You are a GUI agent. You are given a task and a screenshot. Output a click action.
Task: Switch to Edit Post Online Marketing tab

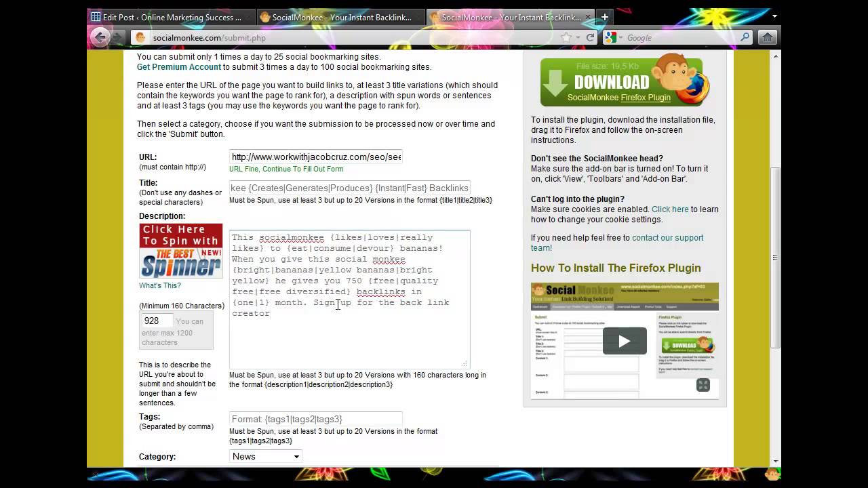tap(172, 17)
